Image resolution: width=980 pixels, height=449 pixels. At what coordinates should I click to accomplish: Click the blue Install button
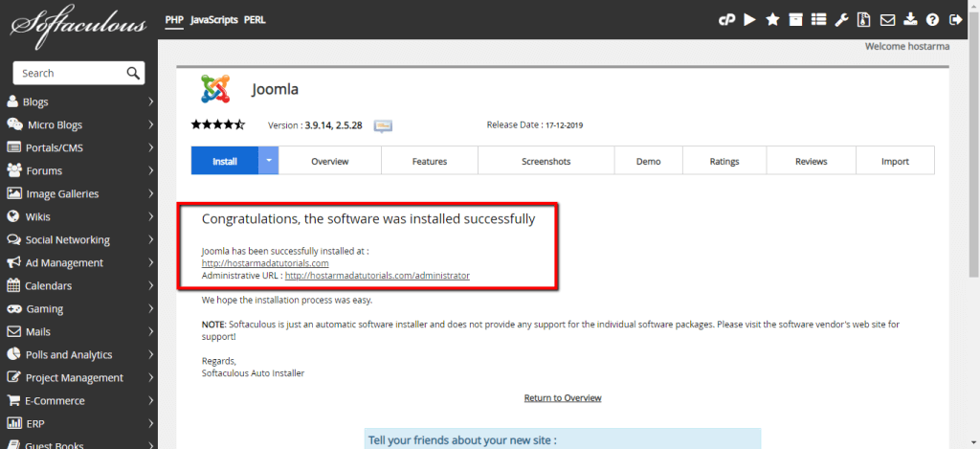(224, 161)
